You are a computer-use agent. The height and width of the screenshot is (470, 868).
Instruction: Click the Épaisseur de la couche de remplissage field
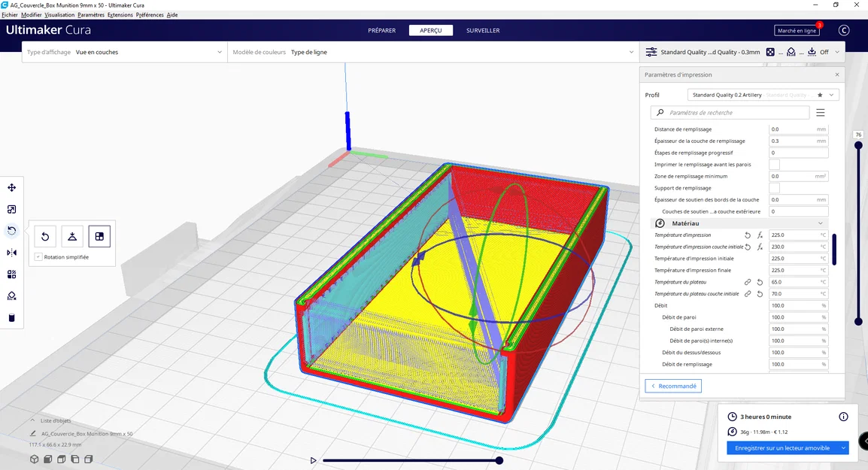[798, 141]
